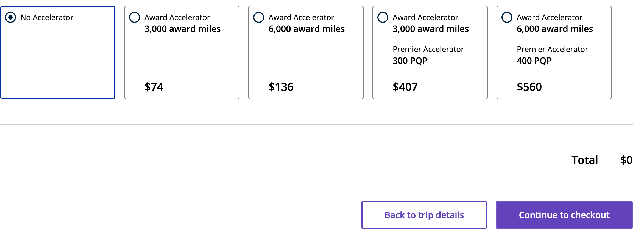Click the No Accelerator label text
This screenshot has width=644, height=241.
[x=47, y=17]
